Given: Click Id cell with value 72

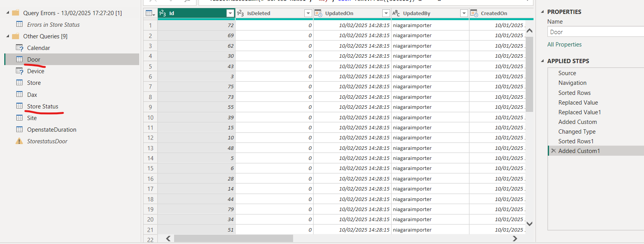Looking at the screenshot, I should tap(197, 25).
